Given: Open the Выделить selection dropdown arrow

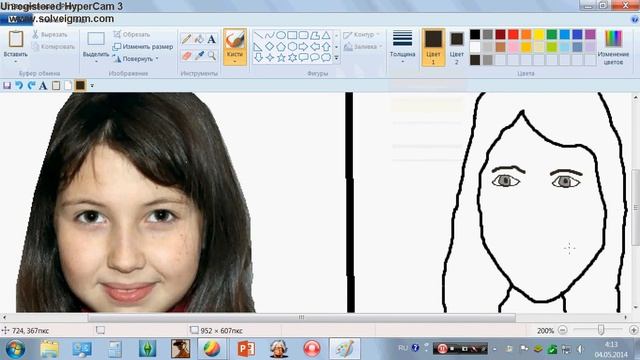Looking at the screenshot, I should tap(96, 62).
